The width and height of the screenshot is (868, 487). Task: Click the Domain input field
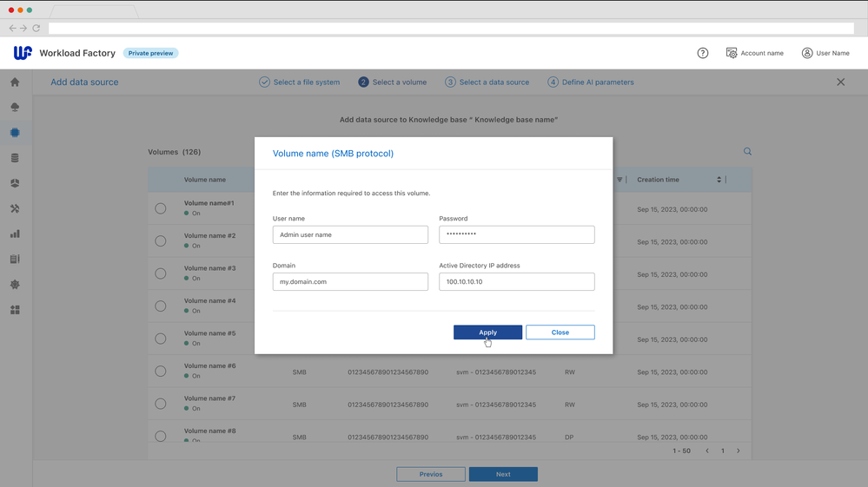[x=350, y=282]
